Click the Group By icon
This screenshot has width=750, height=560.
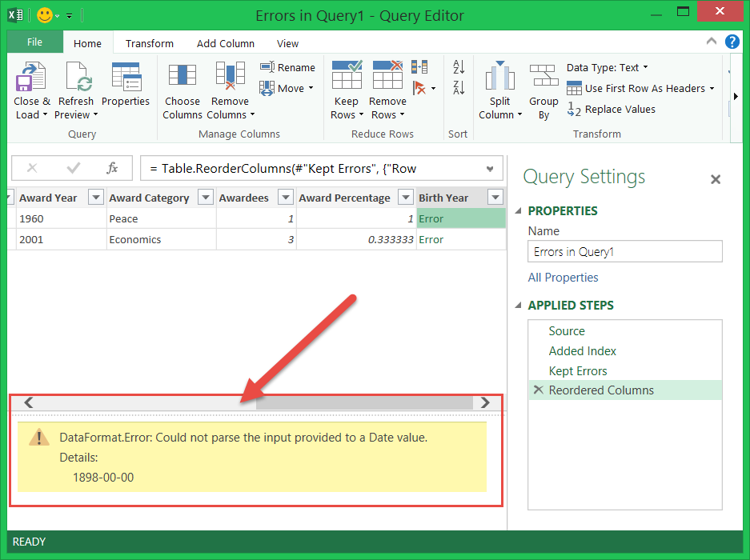tap(543, 78)
